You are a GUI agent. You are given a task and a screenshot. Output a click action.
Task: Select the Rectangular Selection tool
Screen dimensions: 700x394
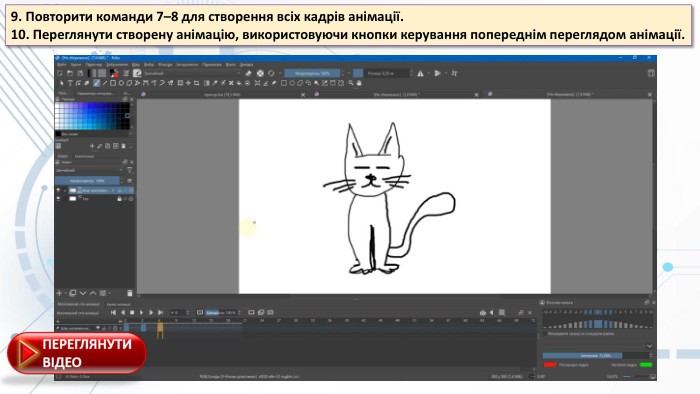click(284, 83)
